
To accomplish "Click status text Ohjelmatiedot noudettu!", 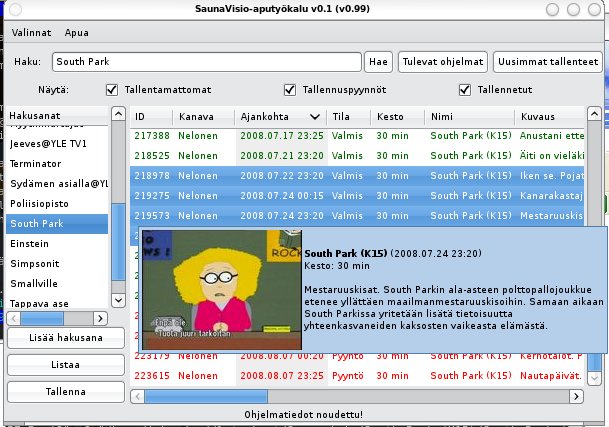I will point(303,415).
